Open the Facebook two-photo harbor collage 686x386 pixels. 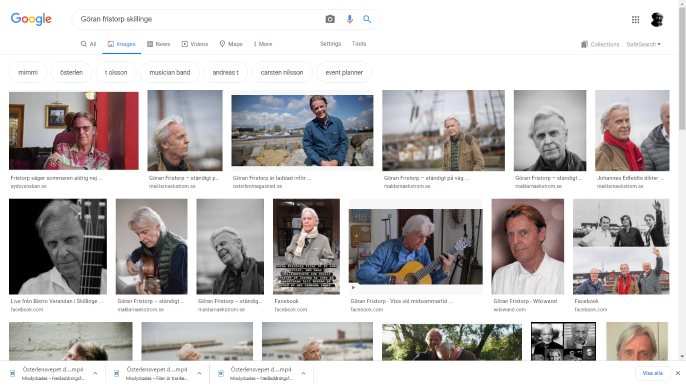[621, 246]
